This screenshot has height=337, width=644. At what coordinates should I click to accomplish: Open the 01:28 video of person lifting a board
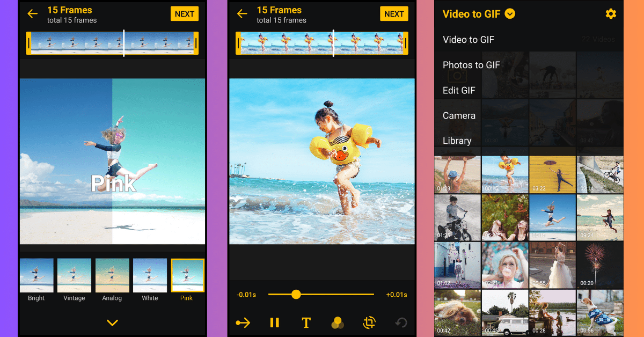457,174
